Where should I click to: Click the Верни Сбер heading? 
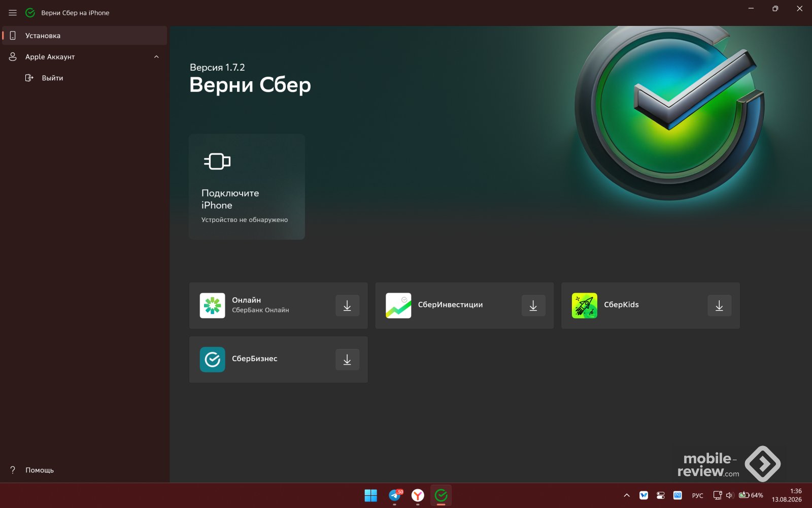pyautogui.click(x=250, y=85)
